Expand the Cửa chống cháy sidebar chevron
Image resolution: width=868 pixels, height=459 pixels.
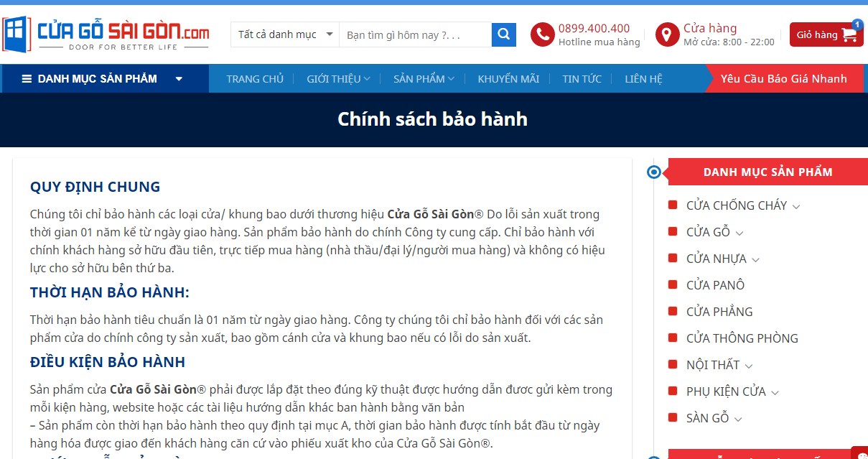coord(795,207)
